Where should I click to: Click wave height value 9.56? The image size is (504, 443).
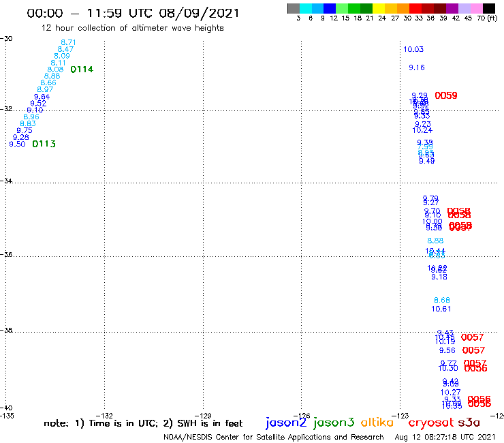tap(447, 350)
